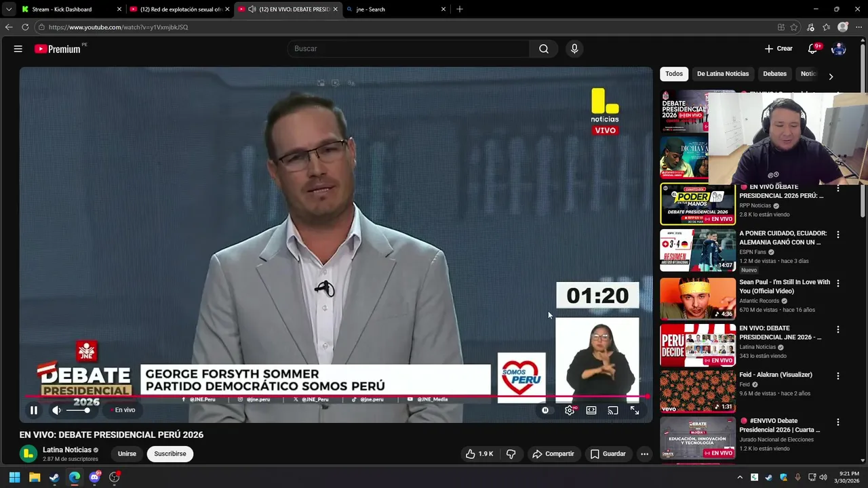Image resolution: width=868 pixels, height=488 pixels.
Task: Open Steam from the taskbar
Action: click(x=54, y=477)
